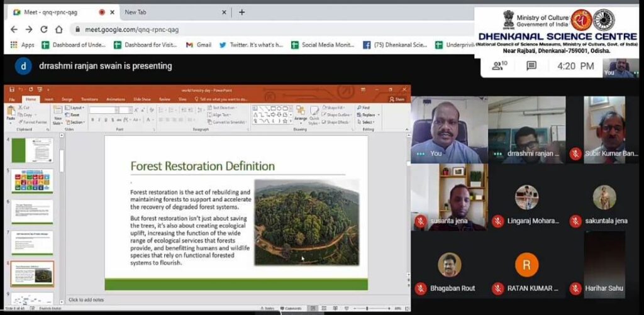Show the Meet participants list icon
Viewport: 644px width, 315px height.
pos(500,66)
